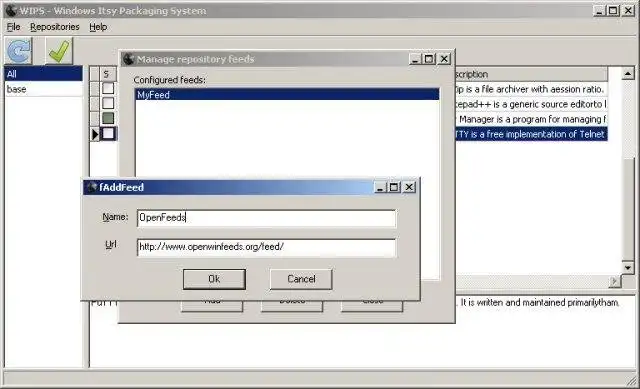Select the row describing a file archiver
Viewport: 640px width, 389px height.
tap(531, 89)
